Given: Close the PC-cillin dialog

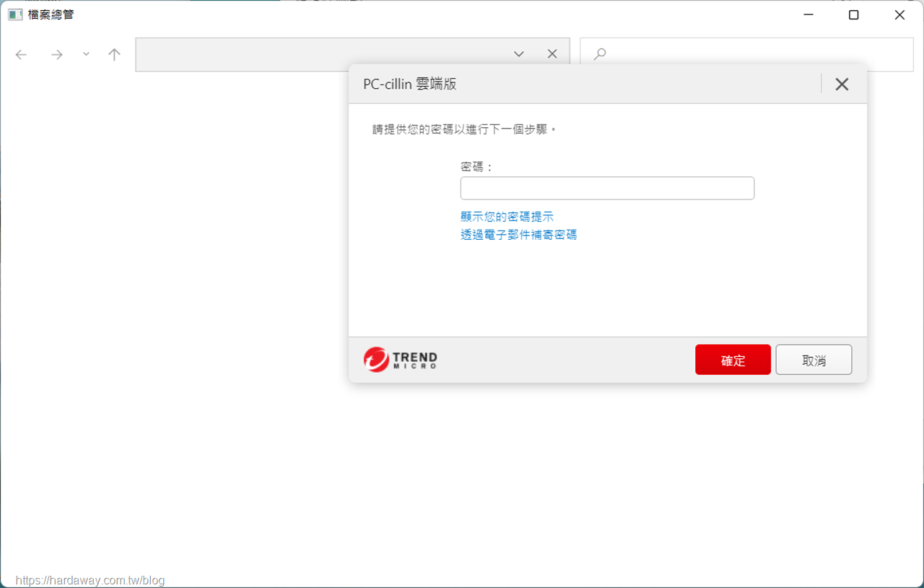Looking at the screenshot, I should pyautogui.click(x=842, y=84).
